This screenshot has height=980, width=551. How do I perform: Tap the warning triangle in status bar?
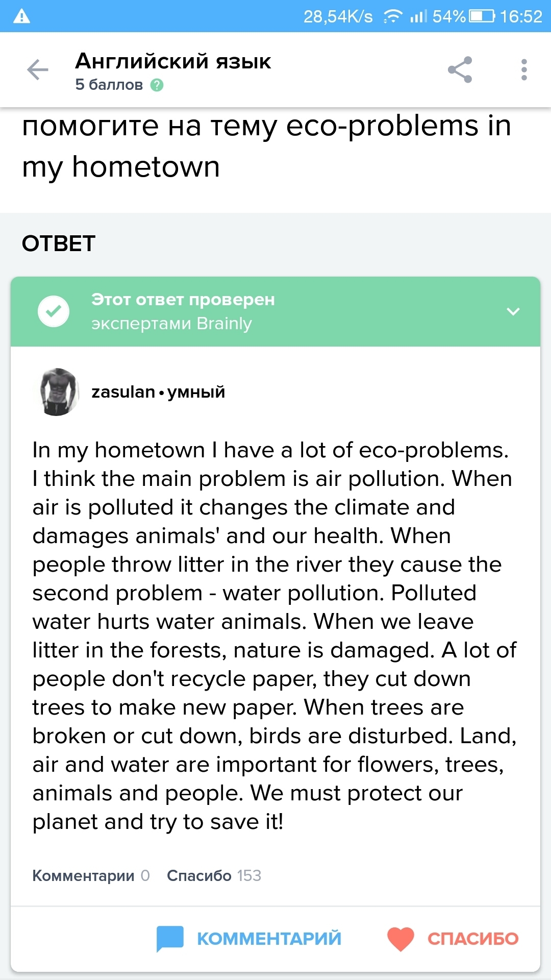tap(21, 16)
